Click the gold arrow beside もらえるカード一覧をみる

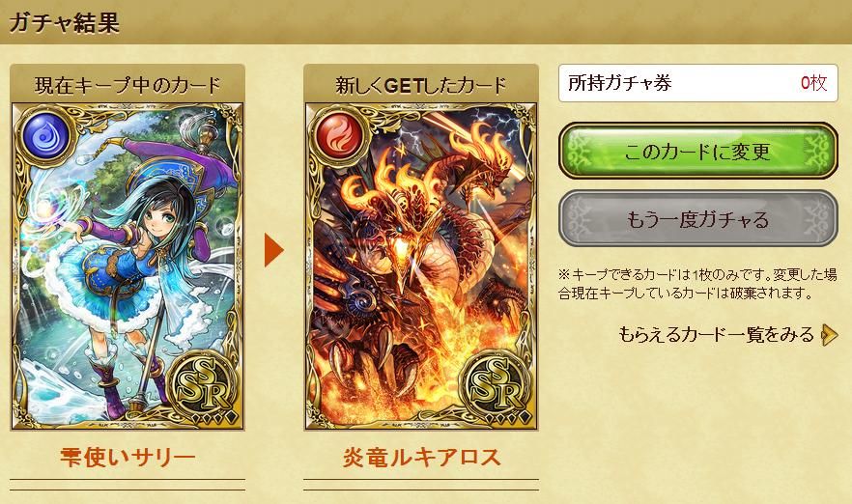(x=831, y=334)
